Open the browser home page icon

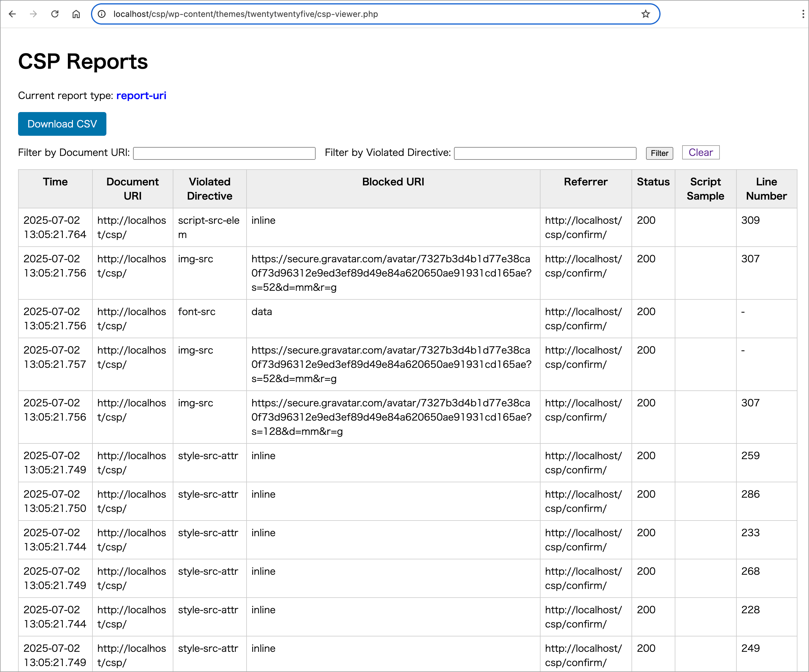76,14
